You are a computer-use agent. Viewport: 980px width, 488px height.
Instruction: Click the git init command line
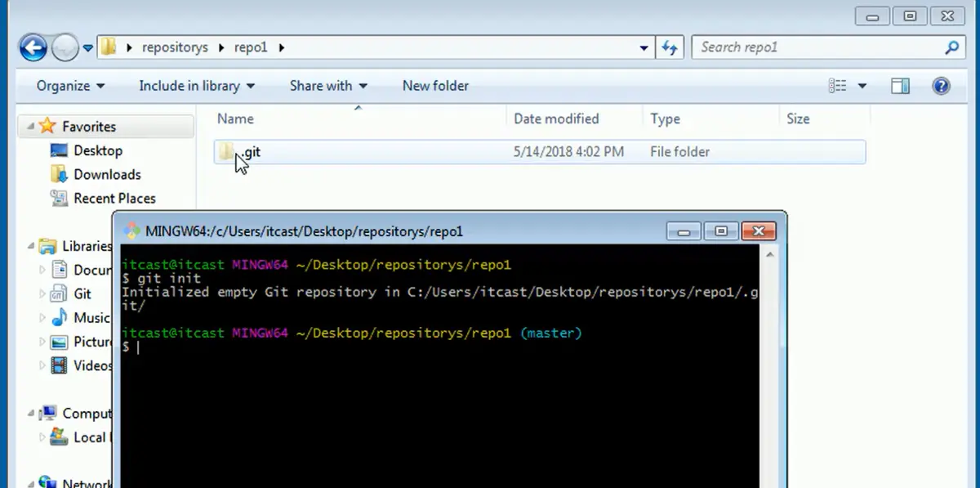pos(161,279)
